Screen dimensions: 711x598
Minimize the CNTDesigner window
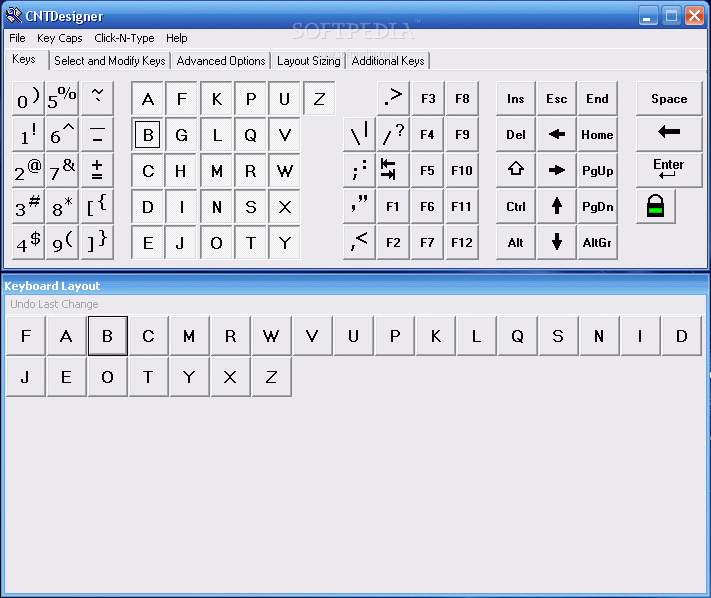[648, 16]
